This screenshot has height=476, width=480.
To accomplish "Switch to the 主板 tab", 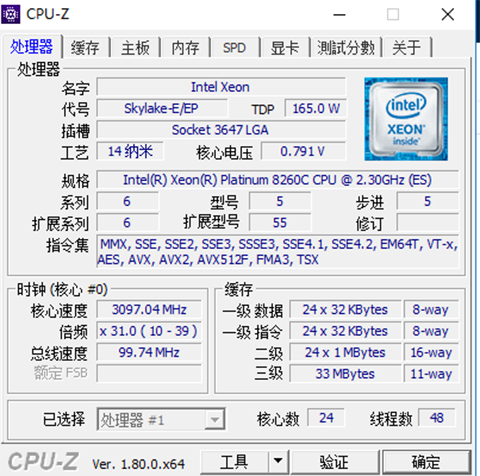I will [135, 48].
